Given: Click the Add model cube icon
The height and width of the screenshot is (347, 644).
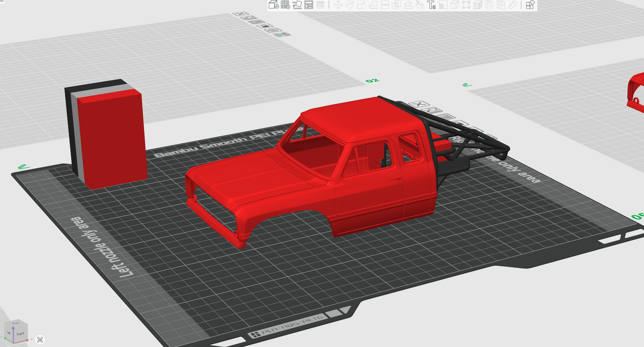Looking at the screenshot, I should pyautogui.click(x=274, y=5).
